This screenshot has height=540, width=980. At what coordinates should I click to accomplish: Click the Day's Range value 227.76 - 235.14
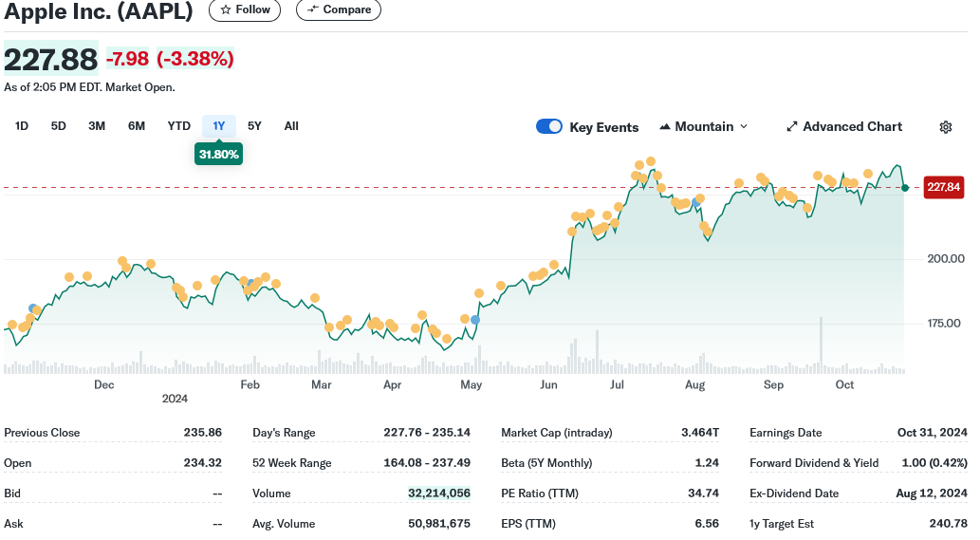427,433
